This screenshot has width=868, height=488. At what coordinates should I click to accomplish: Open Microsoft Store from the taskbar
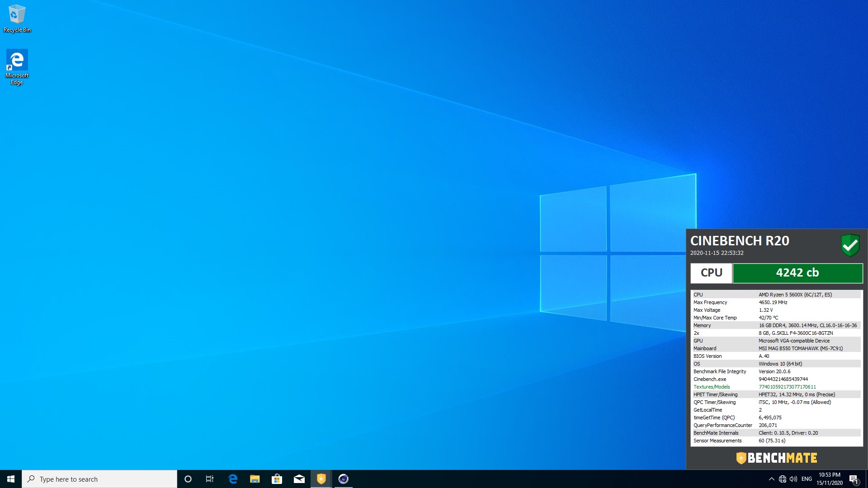(277, 479)
